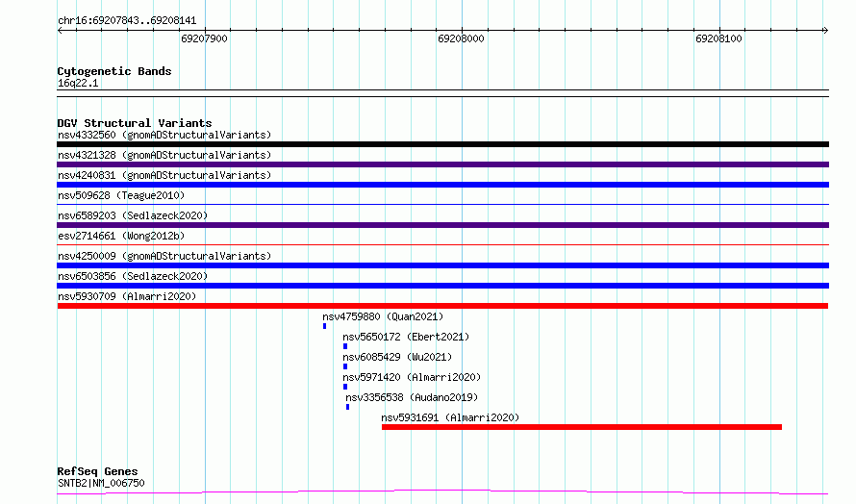Select nsv6085429 Wu2021 label
Image resolution: width=856 pixels, height=504 pixels.
pyautogui.click(x=397, y=357)
